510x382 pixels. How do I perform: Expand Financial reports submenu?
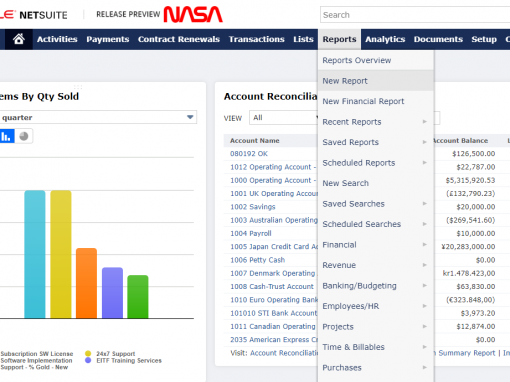click(x=376, y=245)
